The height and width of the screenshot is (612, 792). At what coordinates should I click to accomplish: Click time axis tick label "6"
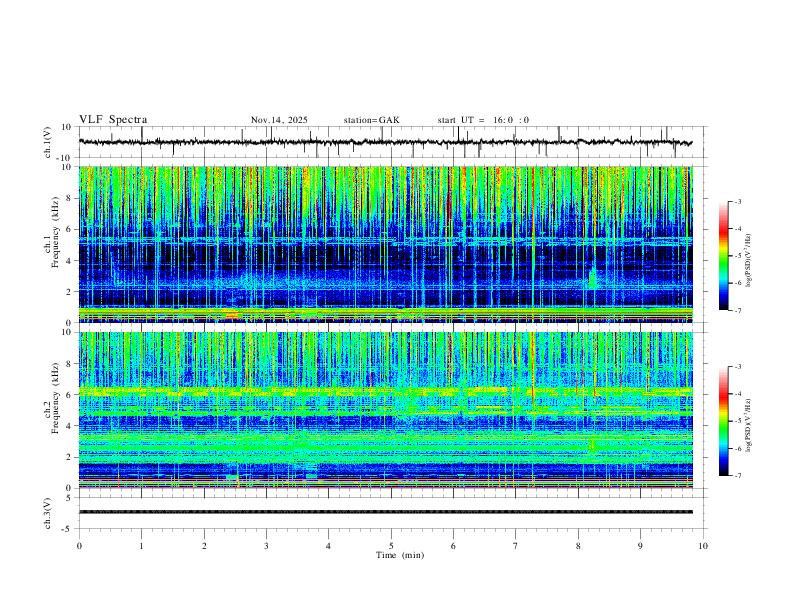(x=453, y=546)
